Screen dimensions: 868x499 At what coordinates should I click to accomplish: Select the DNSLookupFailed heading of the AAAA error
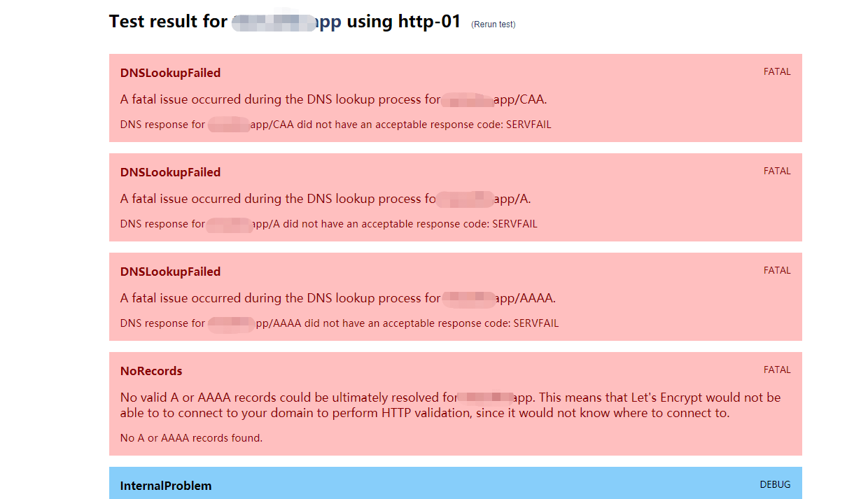pos(170,272)
